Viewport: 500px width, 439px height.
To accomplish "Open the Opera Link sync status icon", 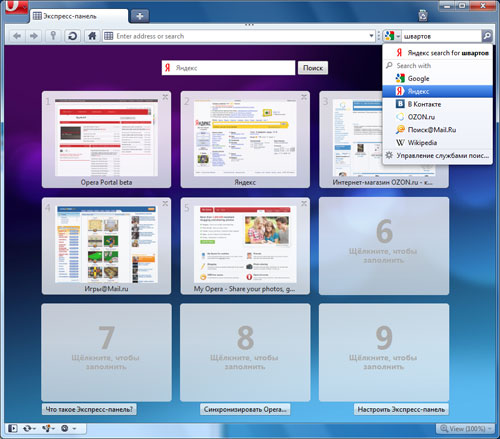I will (x=29, y=428).
